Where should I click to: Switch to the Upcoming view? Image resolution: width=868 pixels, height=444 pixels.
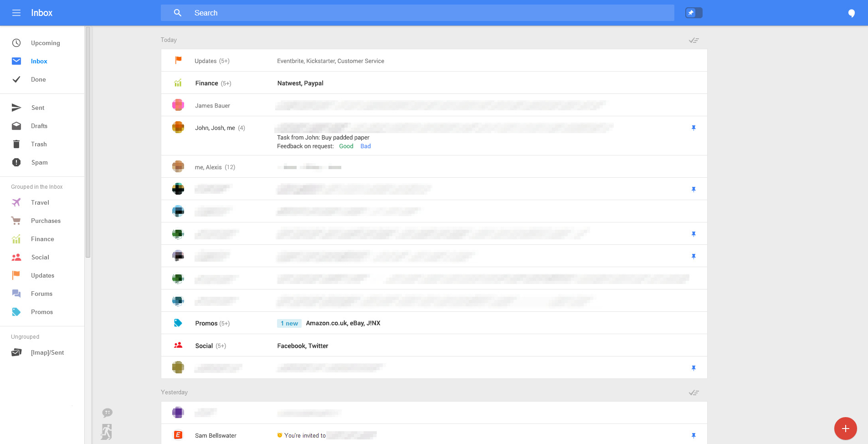click(x=45, y=43)
